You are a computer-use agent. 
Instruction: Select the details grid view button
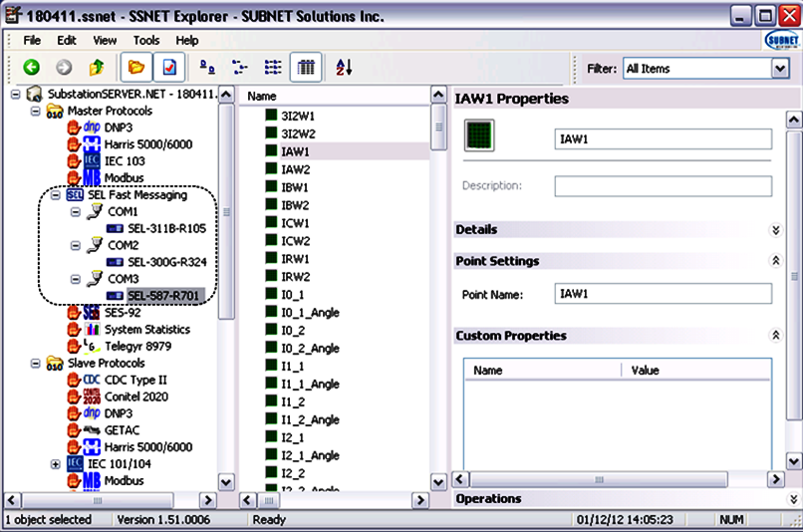click(306, 67)
